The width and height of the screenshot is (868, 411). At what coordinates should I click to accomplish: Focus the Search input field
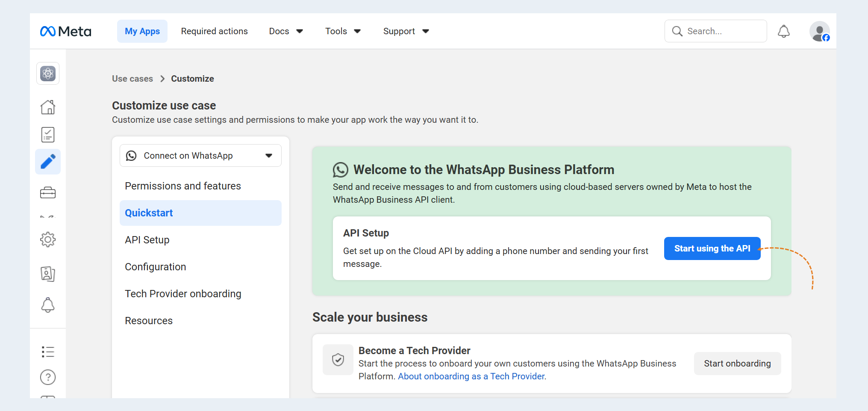716,31
